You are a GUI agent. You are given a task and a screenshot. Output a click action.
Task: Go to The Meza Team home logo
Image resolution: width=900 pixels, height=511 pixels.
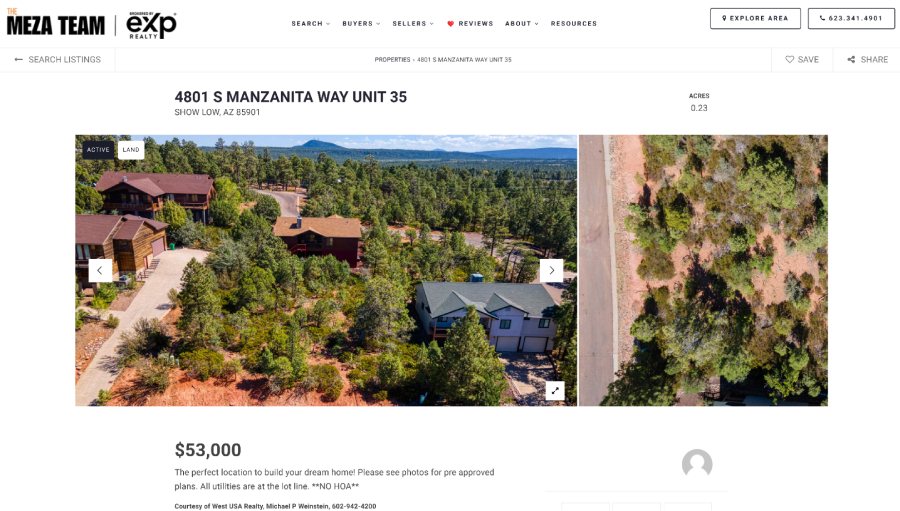click(56, 23)
